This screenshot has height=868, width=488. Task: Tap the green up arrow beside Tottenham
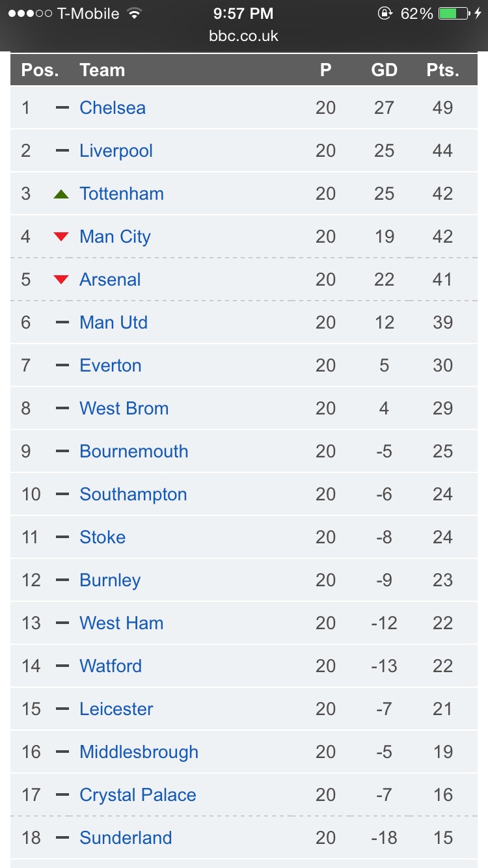click(x=61, y=194)
